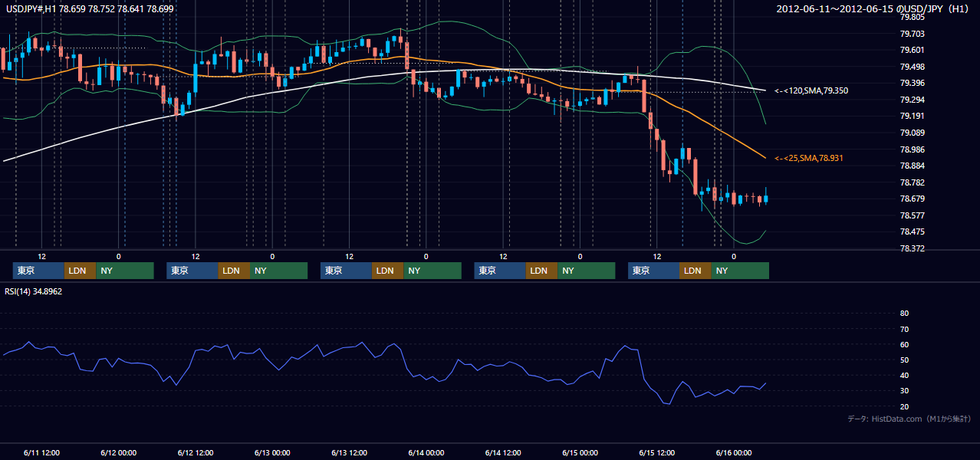Image resolution: width=980 pixels, height=460 pixels.
Task: Click price axis value 79.089
Action: (913, 133)
